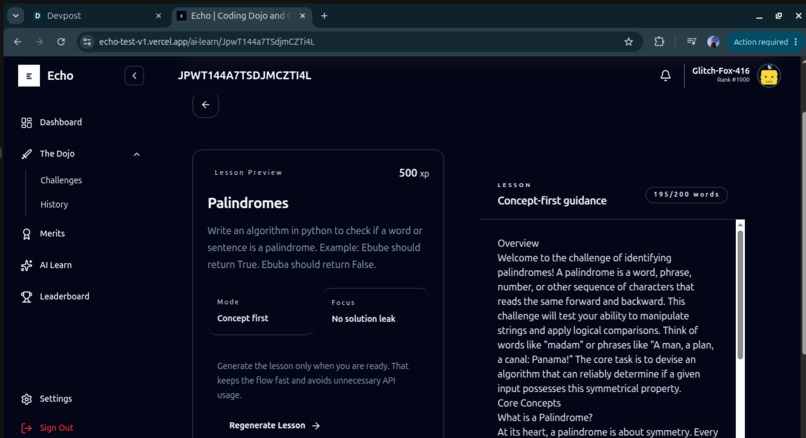Click the Overview heading in lesson
Screen dimensions: 806x438
518,244
